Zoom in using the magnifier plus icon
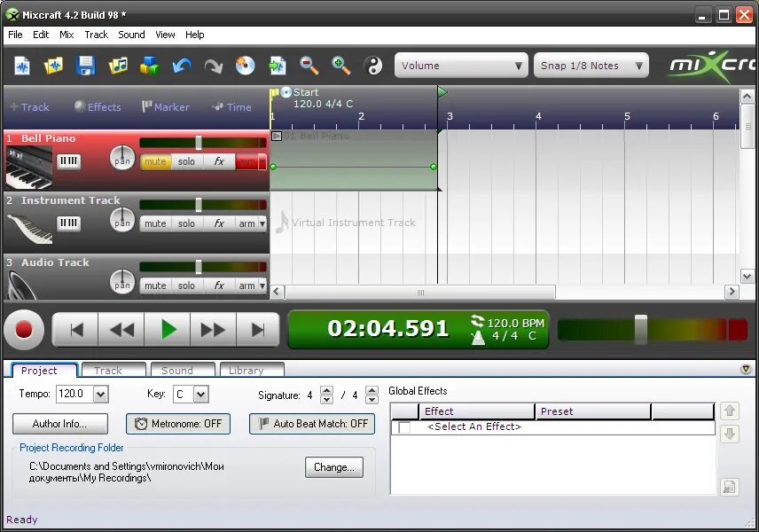 (340, 66)
